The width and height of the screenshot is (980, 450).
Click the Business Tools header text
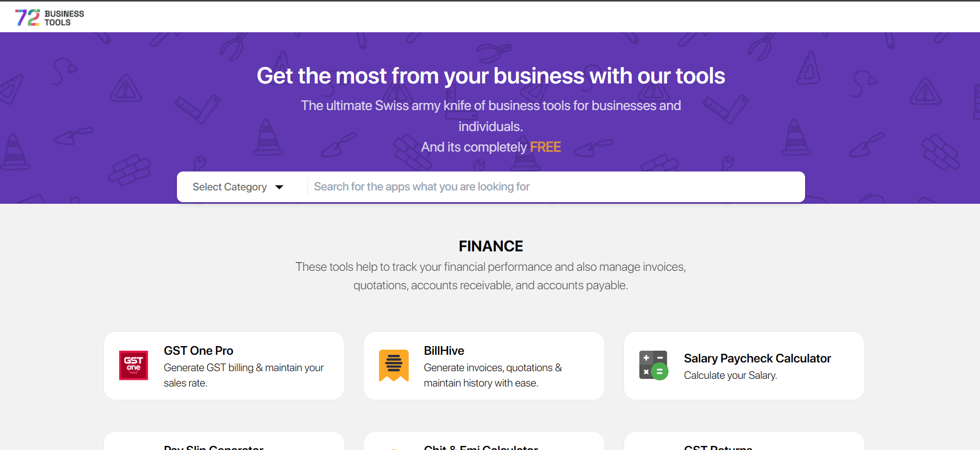pyautogui.click(x=64, y=17)
